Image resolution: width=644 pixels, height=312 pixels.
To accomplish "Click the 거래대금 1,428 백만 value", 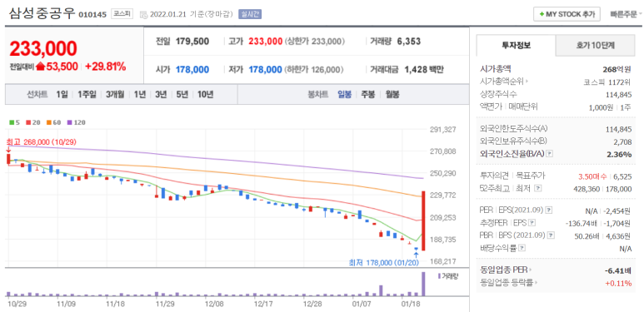I will (424, 70).
